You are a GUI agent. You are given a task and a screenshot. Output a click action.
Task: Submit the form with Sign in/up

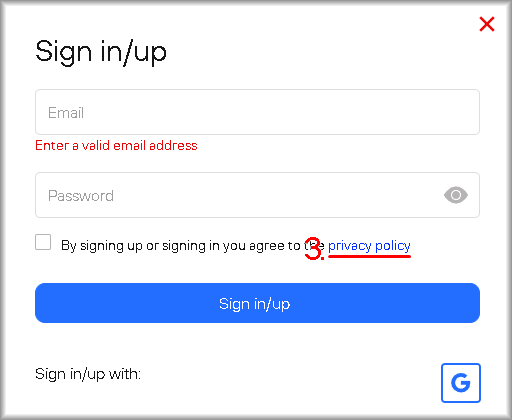(x=257, y=303)
